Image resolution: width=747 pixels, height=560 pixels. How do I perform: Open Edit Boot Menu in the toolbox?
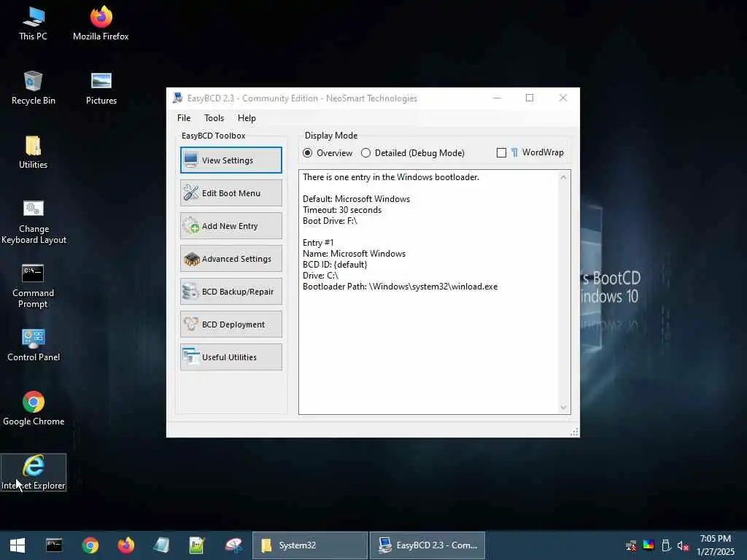coord(231,192)
